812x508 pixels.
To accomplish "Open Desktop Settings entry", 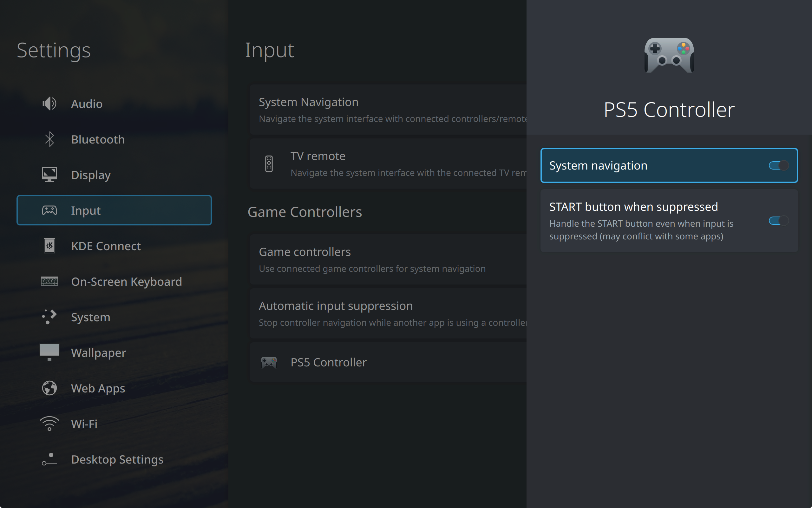I will [x=114, y=459].
